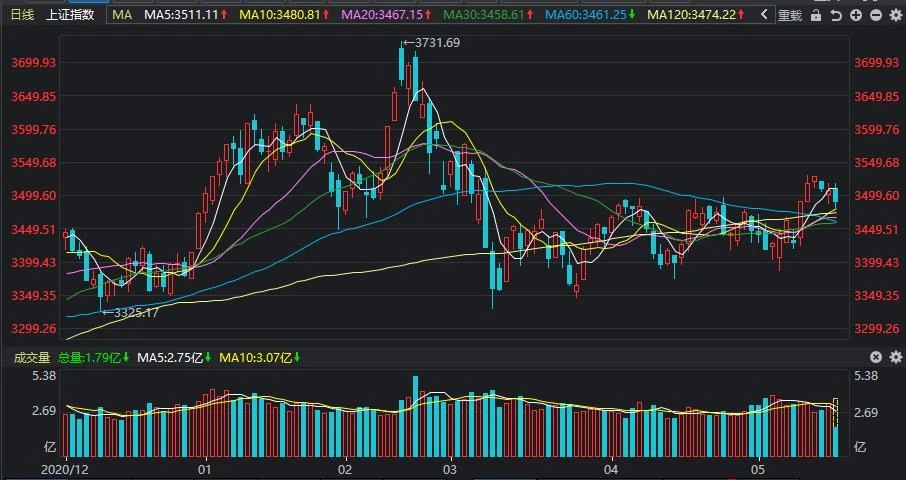Screen dimensions: 906x480
Task: Click the left-axis 3299.26 price label
Action: click(x=34, y=328)
